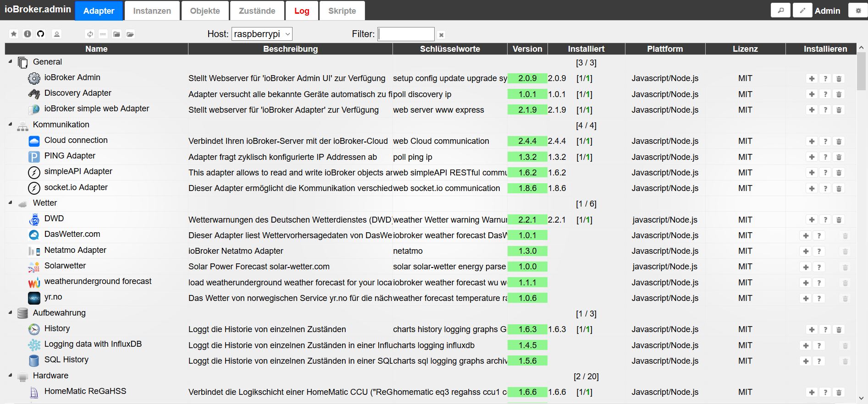868x404 pixels.
Task: Open the Host dropdown showing raspberrypi
Action: pyautogui.click(x=262, y=34)
